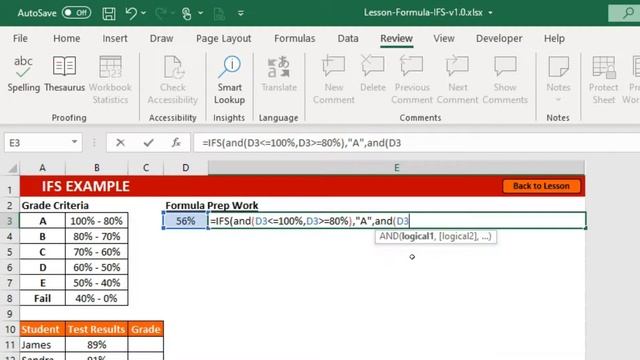Open the File menu
Image resolution: width=640 pixels, height=360 pixels.
20,38
